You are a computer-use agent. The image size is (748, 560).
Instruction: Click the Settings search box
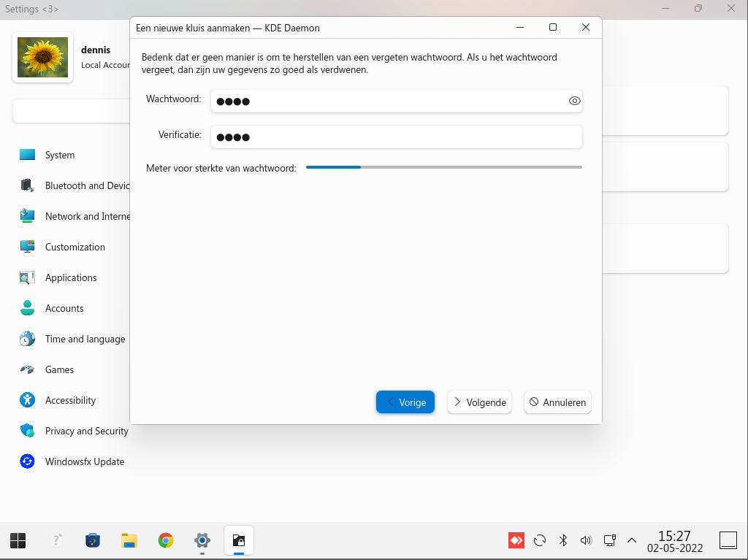point(72,111)
